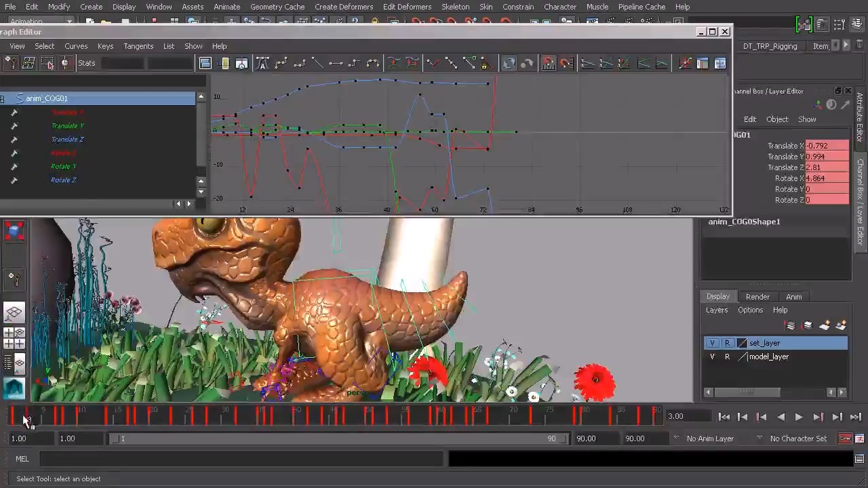Click the Swap Buffer Curves icon
The image size is (868, 488).
pyautogui.click(x=412, y=63)
